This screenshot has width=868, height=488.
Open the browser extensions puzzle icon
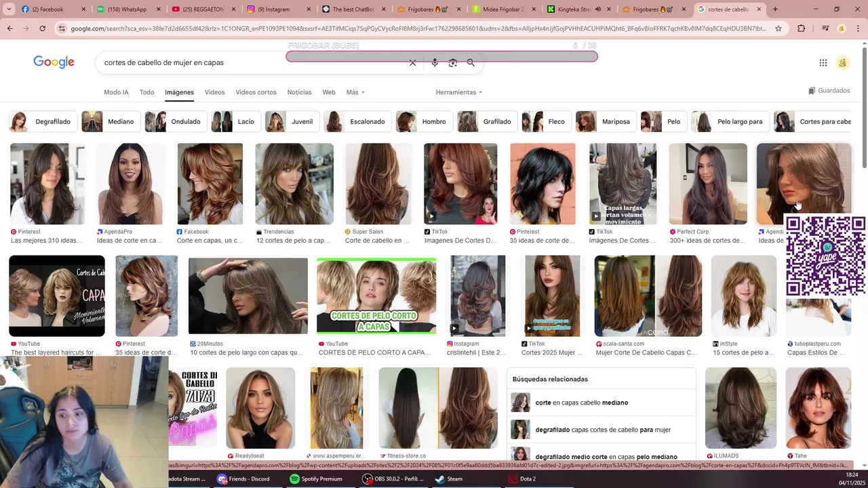point(802,28)
